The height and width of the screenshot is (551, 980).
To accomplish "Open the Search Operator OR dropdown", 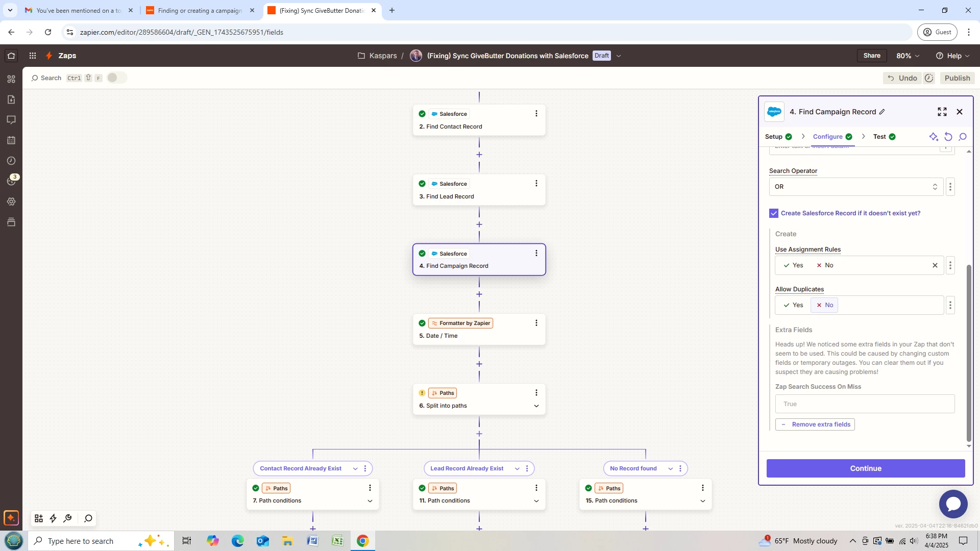I will (855, 187).
